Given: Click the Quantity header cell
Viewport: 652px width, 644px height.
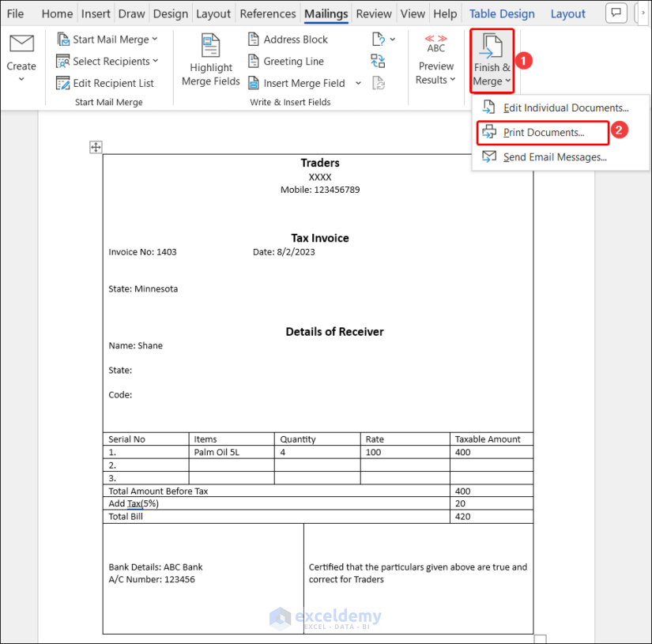Looking at the screenshot, I should pos(317,439).
